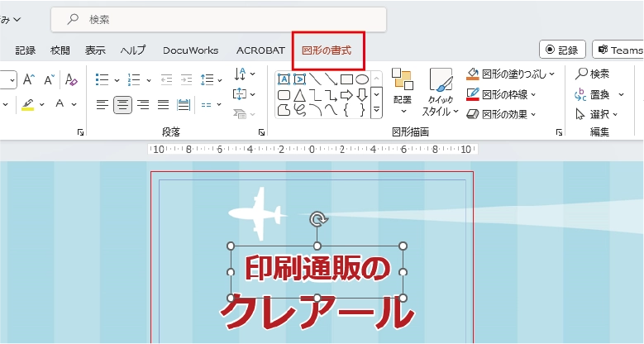Open the font group dialog launcher

(80, 132)
